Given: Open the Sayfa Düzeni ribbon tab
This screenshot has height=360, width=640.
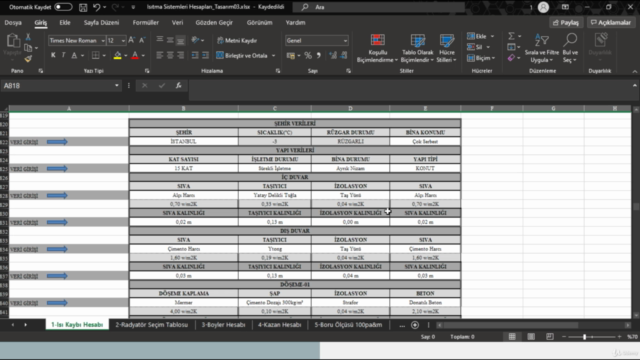Looking at the screenshot, I should pyautogui.click(x=101, y=22).
